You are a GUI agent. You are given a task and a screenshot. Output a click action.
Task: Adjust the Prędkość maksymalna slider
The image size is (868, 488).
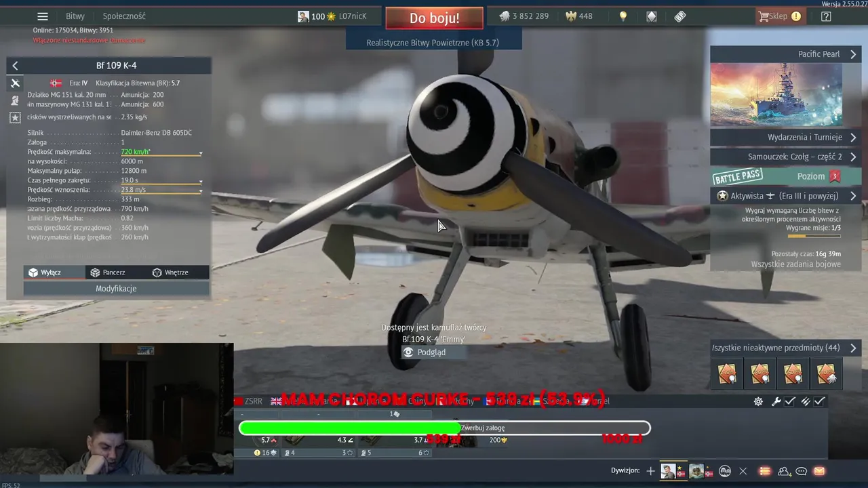pyautogui.click(x=161, y=155)
